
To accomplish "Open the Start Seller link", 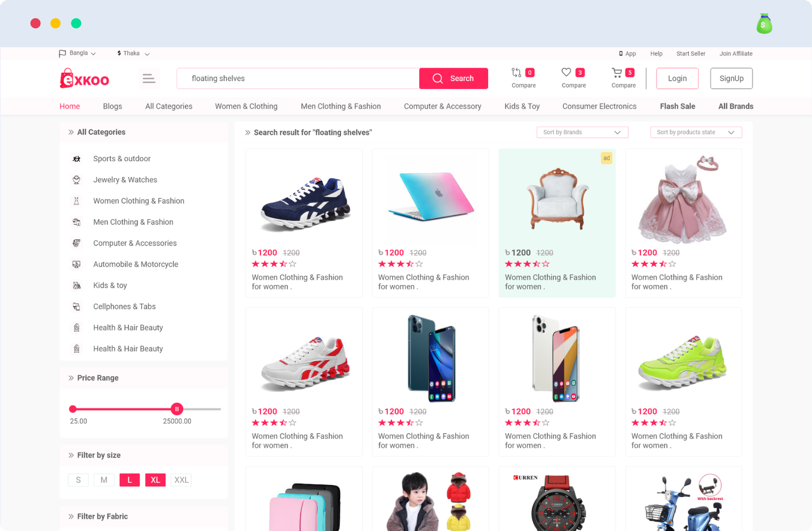I will (x=691, y=53).
